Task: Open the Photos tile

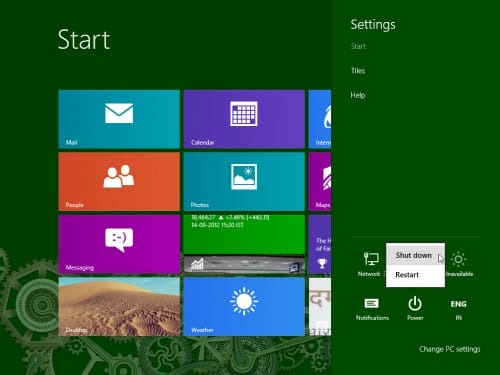Action: click(x=244, y=182)
